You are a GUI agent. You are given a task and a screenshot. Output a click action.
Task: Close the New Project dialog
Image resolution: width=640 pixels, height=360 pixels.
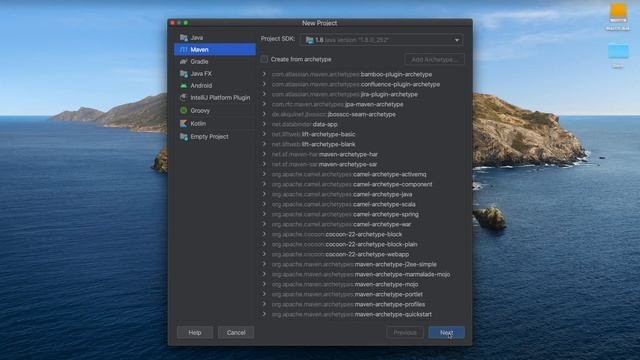[x=172, y=23]
